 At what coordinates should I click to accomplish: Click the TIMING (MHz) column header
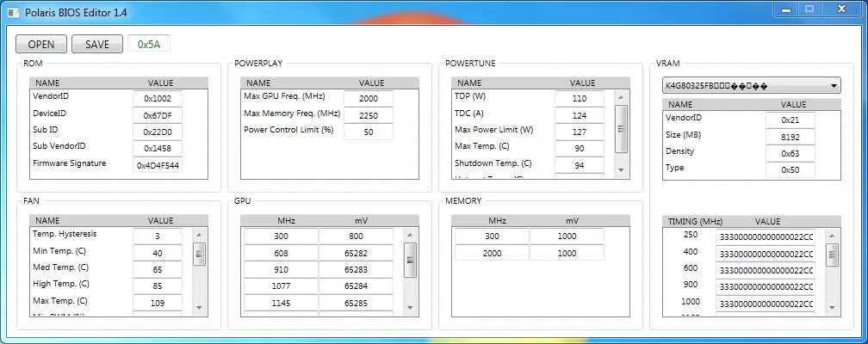point(695,221)
